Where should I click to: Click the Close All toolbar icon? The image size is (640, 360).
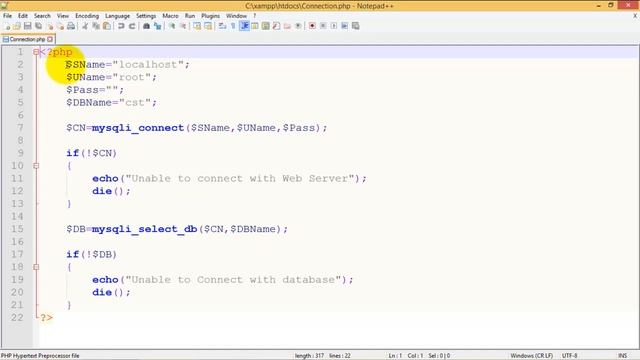(x=60, y=26)
